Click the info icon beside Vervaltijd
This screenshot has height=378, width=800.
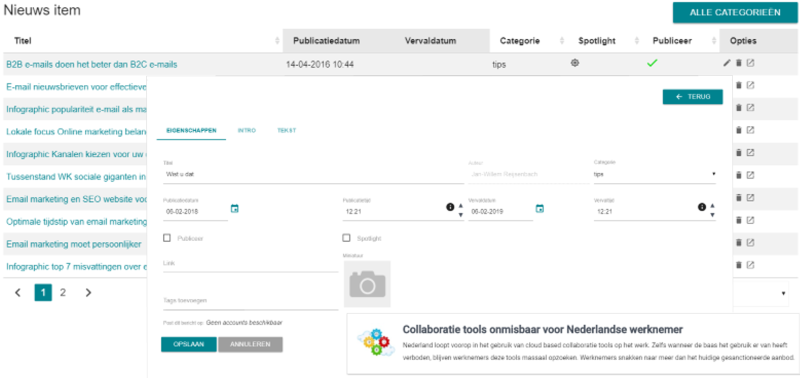(702, 207)
